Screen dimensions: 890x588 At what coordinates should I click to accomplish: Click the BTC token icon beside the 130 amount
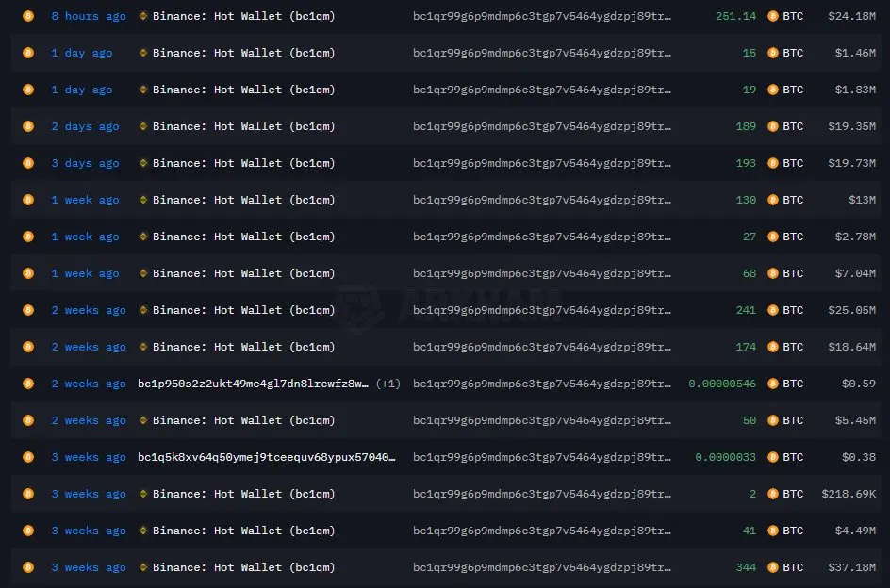[x=772, y=200]
